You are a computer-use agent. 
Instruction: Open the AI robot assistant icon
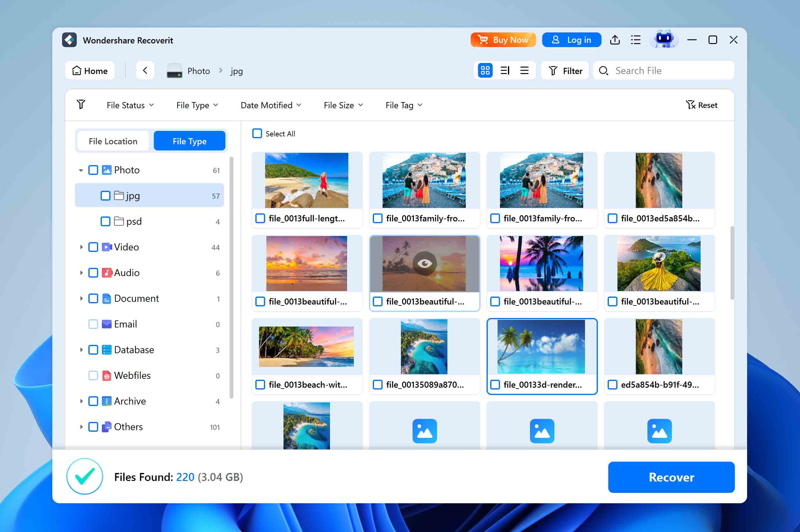point(663,39)
